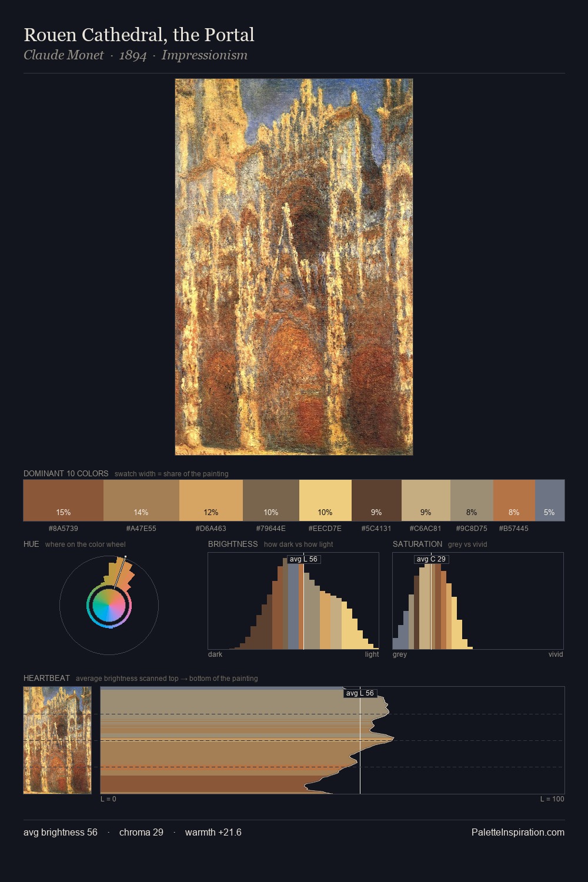Click the title 'Rouen Cathedral, the Portal'
Image resolution: width=588 pixels, height=882 pixels.
point(139,35)
